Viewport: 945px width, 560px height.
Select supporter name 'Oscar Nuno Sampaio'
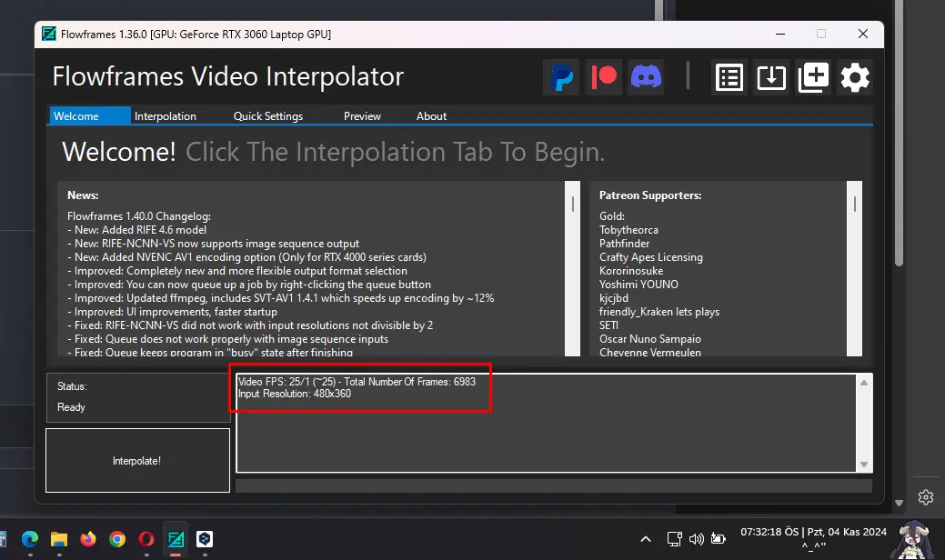click(650, 339)
